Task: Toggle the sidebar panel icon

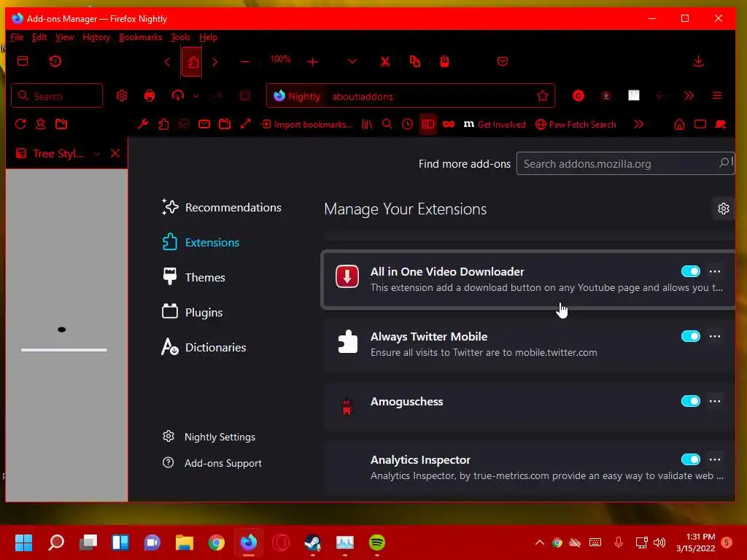Action: click(427, 124)
